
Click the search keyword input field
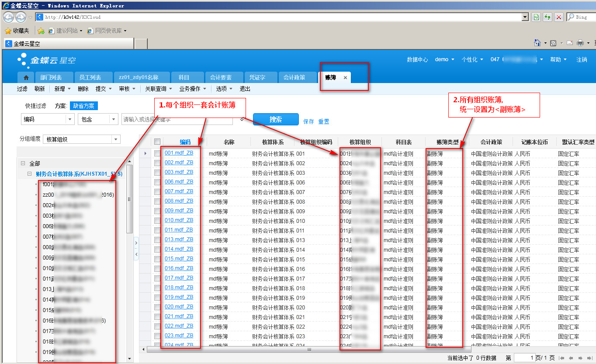(x=179, y=119)
